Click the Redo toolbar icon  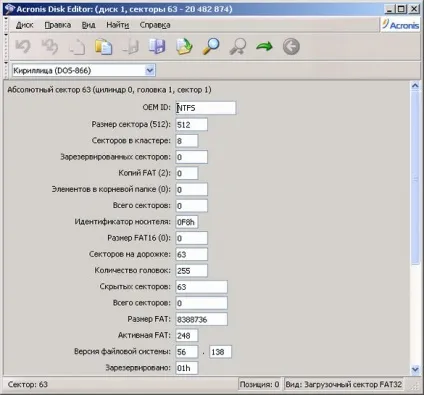pyautogui.click(x=50, y=46)
